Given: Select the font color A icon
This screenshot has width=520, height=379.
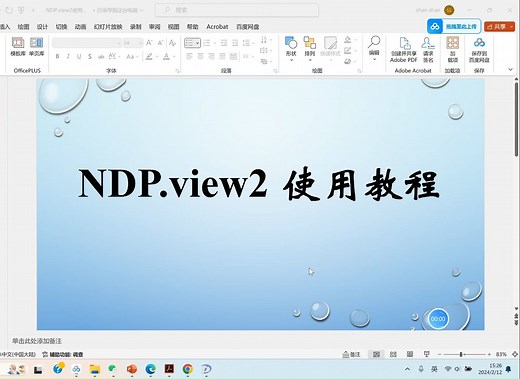Looking at the screenshot, I should [x=166, y=56].
